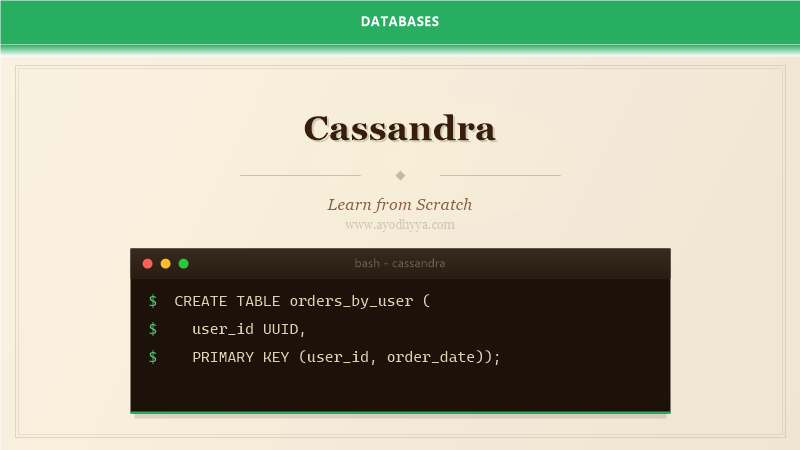The image size is (800, 450).
Task: Open the www.ayodhyya.com link
Action: [400, 224]
